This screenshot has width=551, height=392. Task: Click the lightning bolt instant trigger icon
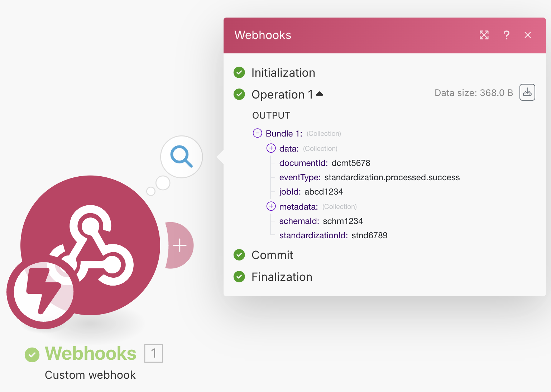tap(43, 292)
